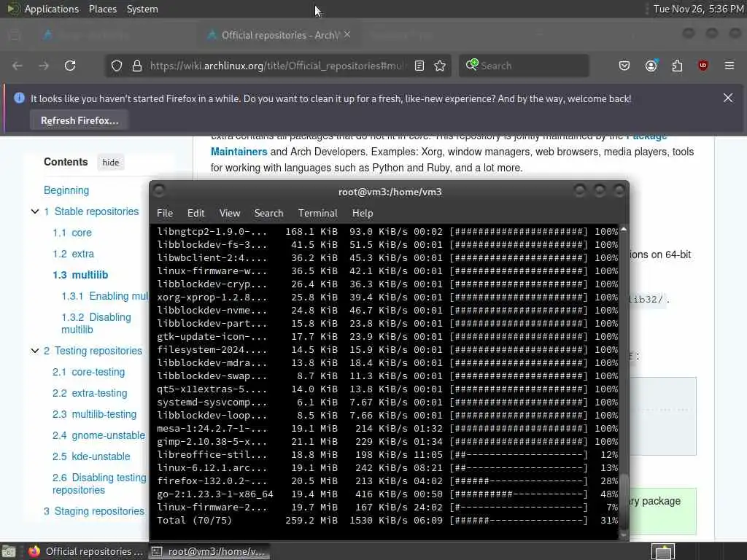Open terminal Terminal menu
The width and height of the screenshot is (747, 560).
[318, 214]
